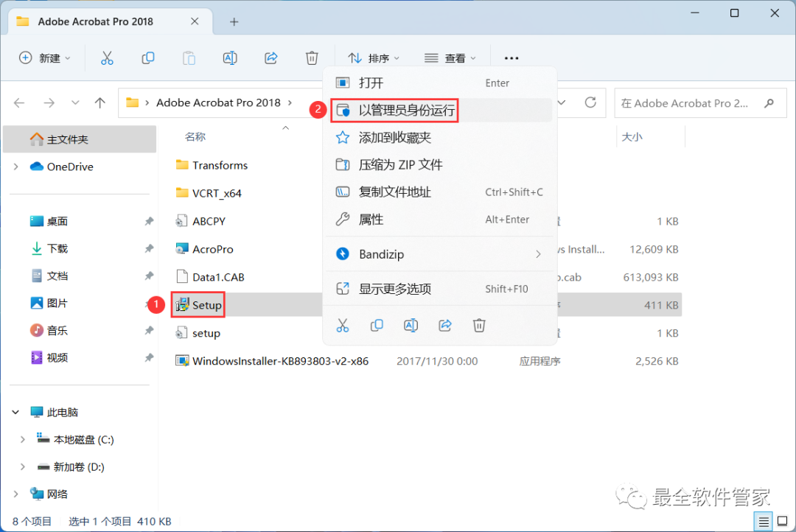Choose Properties (属性) in context menu
This screenshot has width=796, height=532.
coord(439,220)
